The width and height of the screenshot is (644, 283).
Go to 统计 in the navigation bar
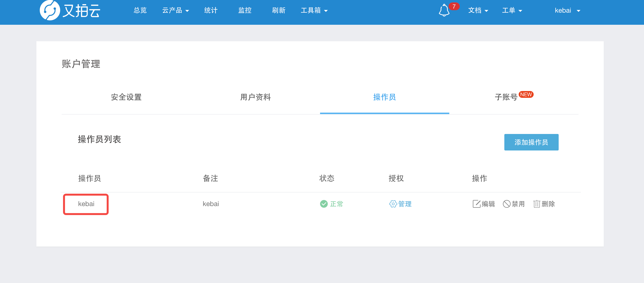[211, 10]
